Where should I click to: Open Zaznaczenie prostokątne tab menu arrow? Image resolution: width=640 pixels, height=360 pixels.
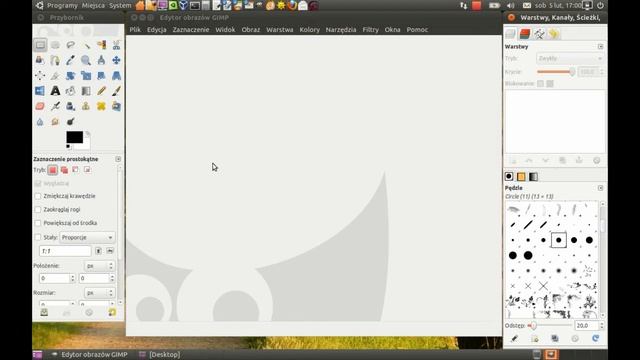pos(118,159)
